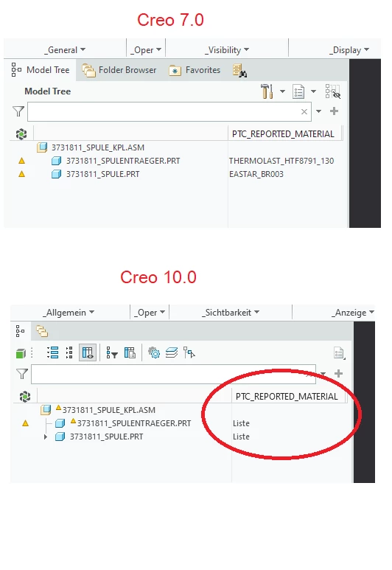392x570 pixels.
Task: Open tree settings hammer icon in Creo 7.0
Action: click(x=267, y=91)
